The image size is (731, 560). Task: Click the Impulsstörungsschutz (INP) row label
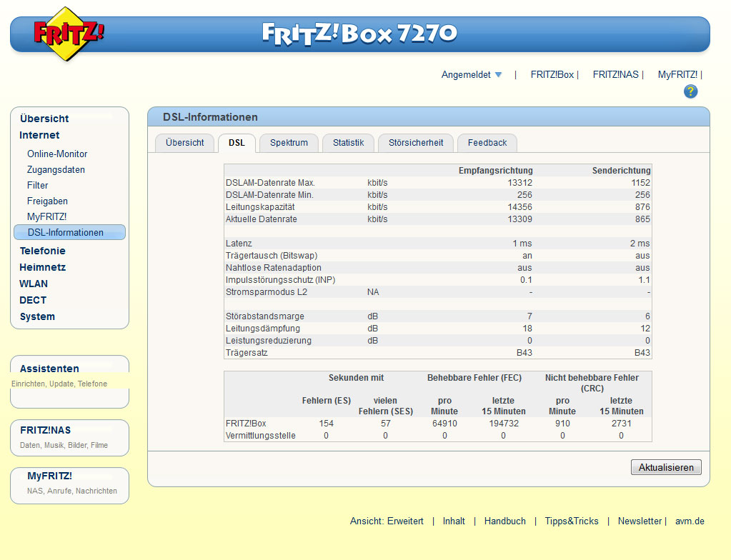[x=280, y=279]
